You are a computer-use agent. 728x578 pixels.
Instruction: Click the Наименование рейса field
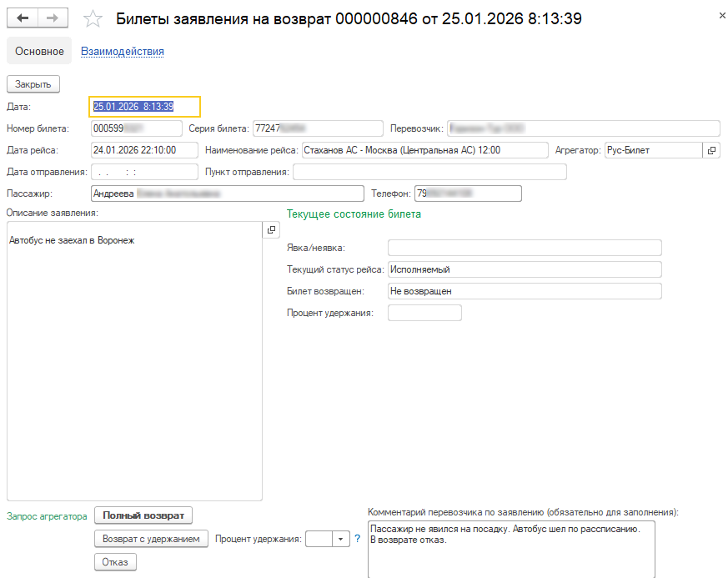coord(412,150)
